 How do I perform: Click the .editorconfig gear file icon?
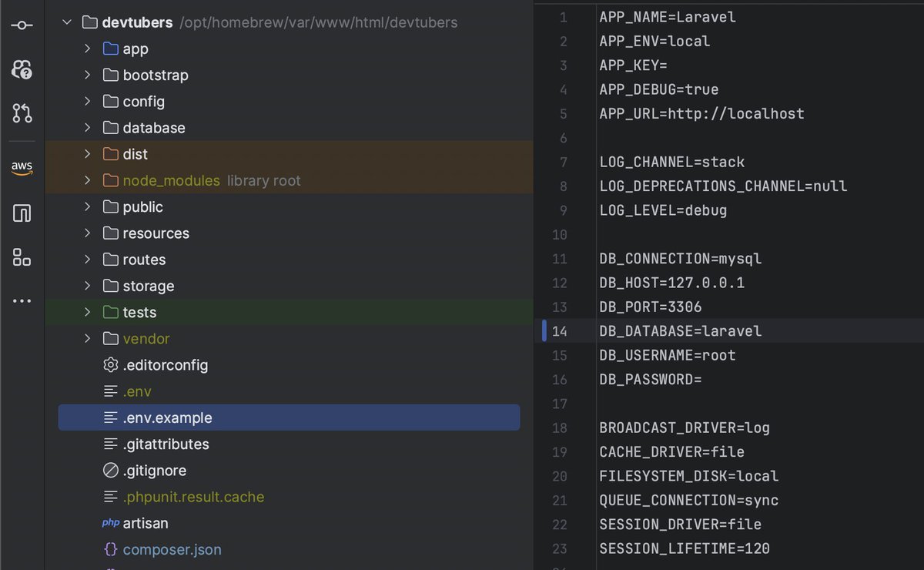[x=111, y=365]
